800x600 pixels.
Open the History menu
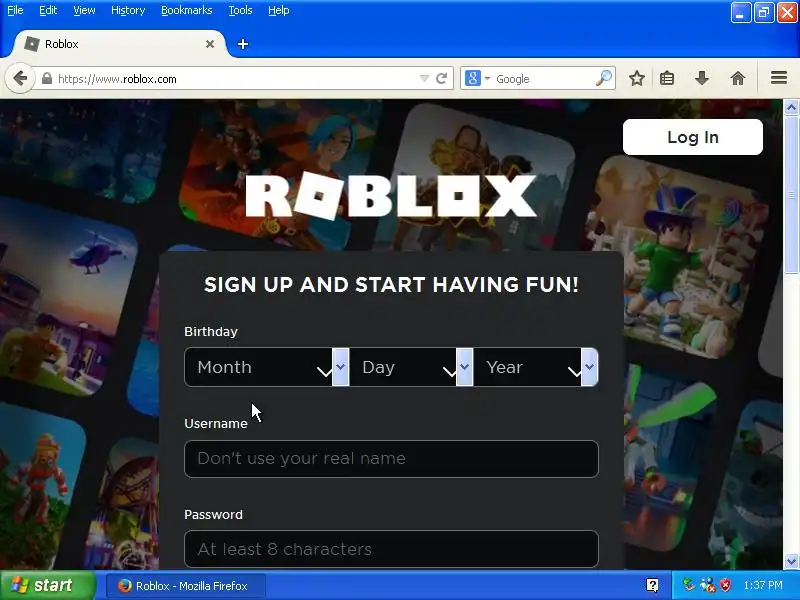[128, 10]
